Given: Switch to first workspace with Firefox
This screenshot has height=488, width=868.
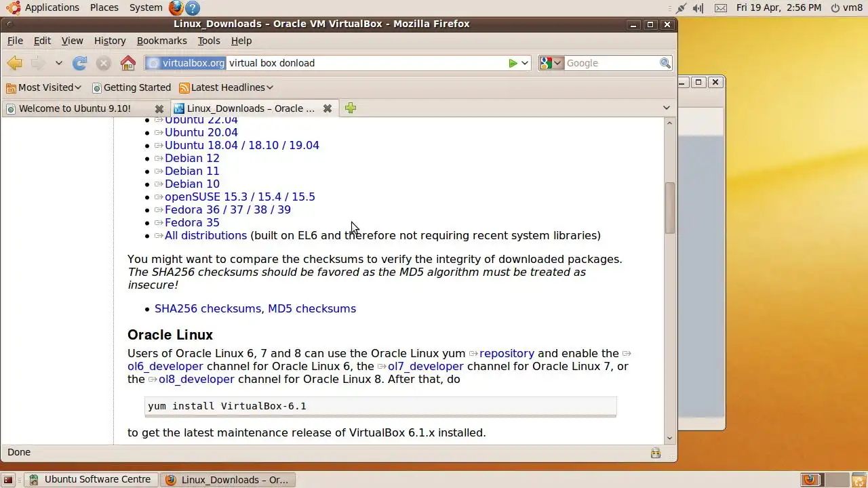Looking at the screenshot, I should pyautogui.click(x=810, y=480).
